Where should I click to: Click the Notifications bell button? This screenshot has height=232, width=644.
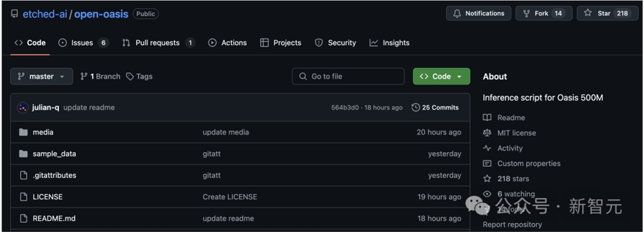(x=478, y=13)
